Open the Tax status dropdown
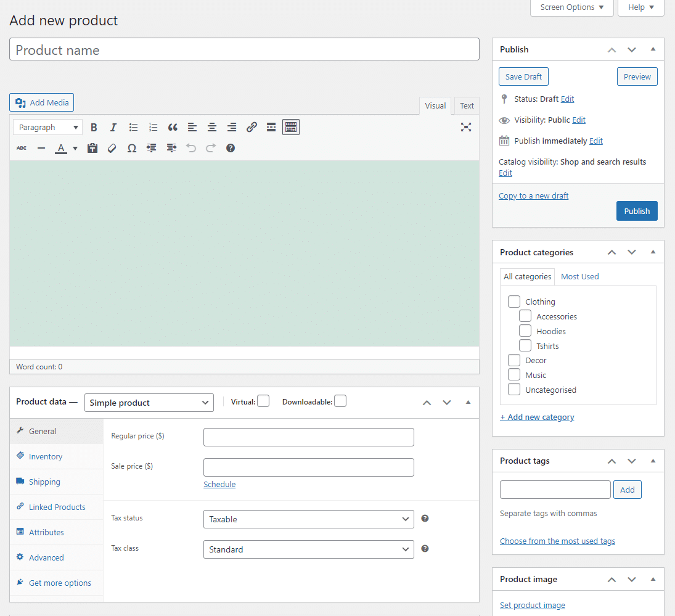 point(308,519)
